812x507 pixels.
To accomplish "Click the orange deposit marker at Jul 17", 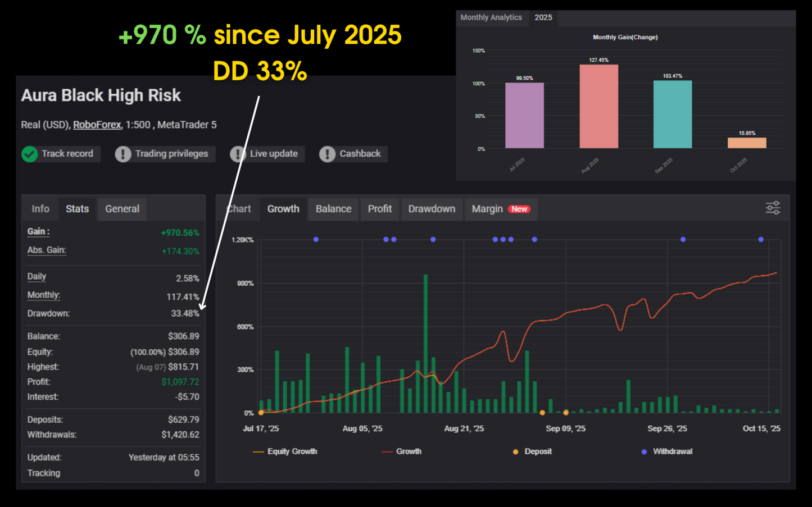I will [261, 413].
